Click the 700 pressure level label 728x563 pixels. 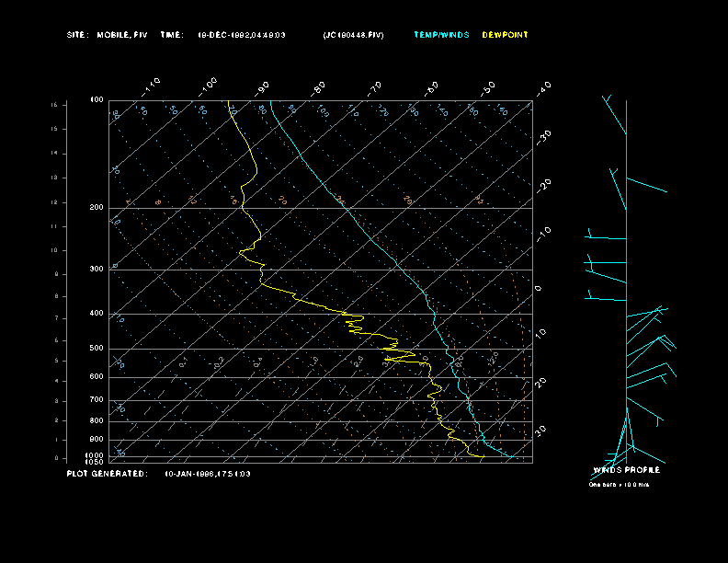click(x=97, y=399)
